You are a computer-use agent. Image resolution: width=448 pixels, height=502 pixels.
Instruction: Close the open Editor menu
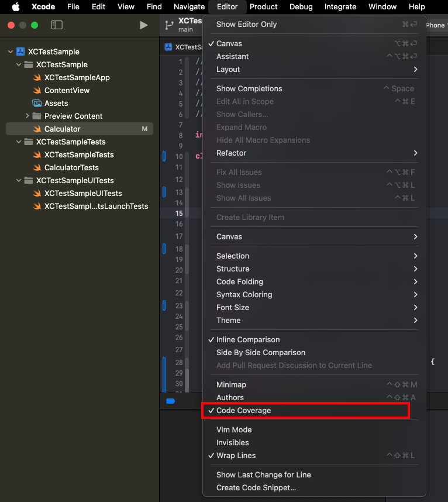pos(227,6)
